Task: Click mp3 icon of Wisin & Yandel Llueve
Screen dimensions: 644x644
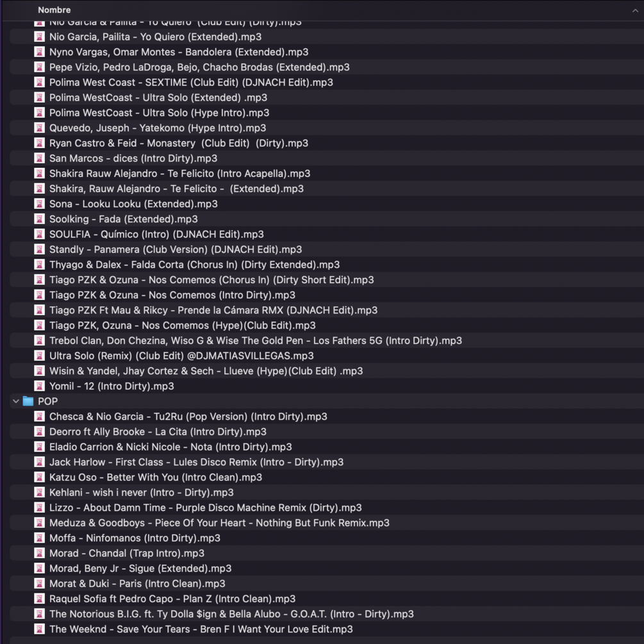Action: pos(40,371)
